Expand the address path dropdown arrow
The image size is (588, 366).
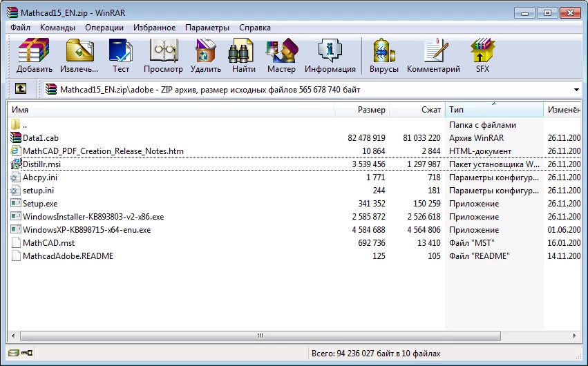click(x=576, y=90)
